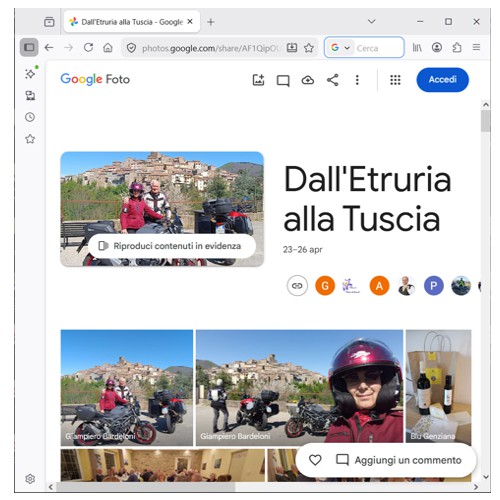Viewport: 500px width, 500px height.
Task: Click the Google Foto logo
Action: pos(95,79)
